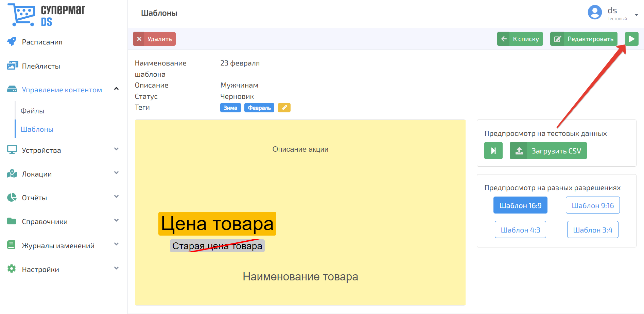Collapse the Управление контентом section
644x314 pixels.
point(116,89)
